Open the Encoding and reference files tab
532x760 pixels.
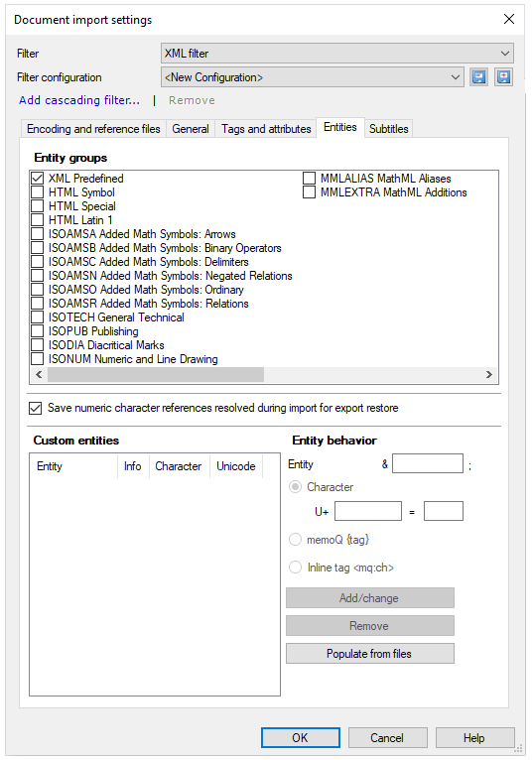pyautogui.click(x=93, y=129)
